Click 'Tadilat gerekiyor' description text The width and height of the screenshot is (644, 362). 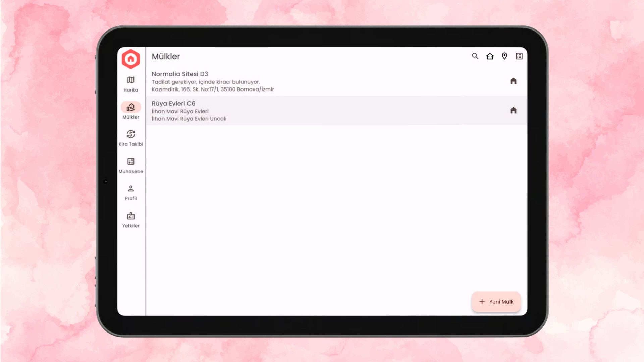(x=206, y=82)
